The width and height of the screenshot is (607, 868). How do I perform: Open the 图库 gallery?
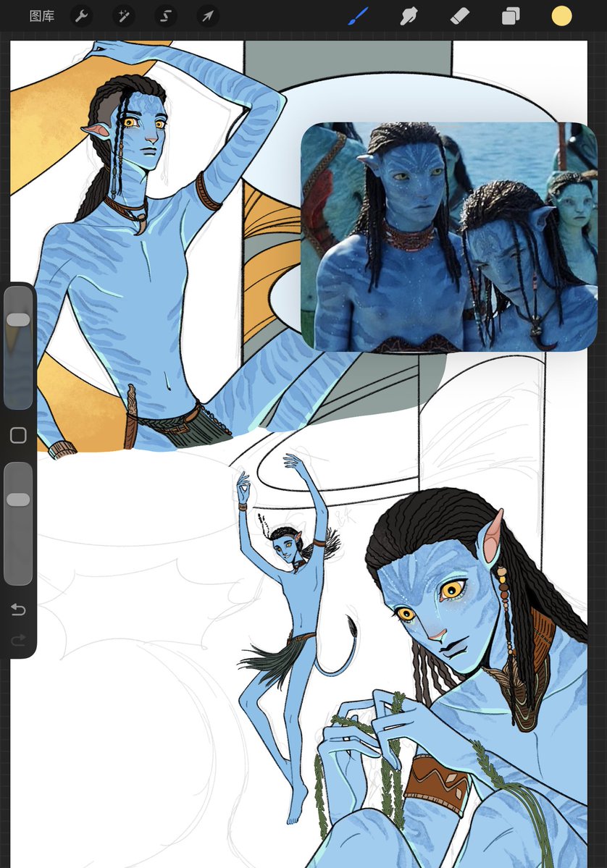41,16
